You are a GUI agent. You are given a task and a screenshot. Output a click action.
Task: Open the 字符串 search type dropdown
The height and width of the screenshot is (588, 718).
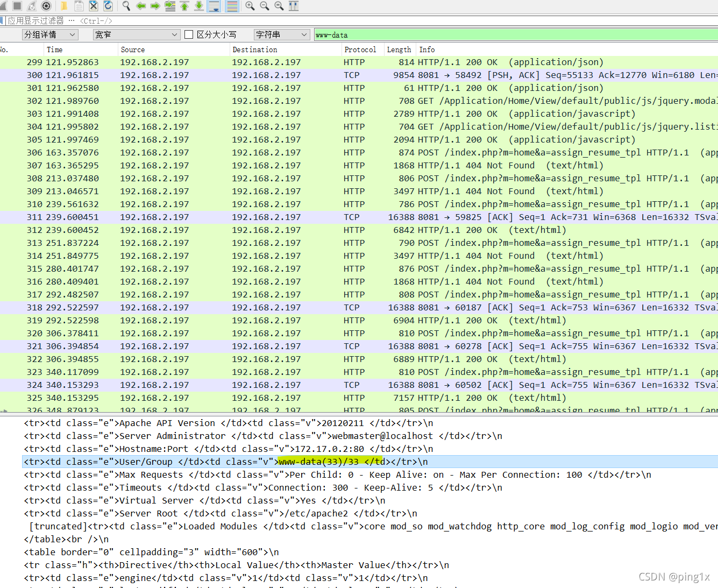(281, 34)
